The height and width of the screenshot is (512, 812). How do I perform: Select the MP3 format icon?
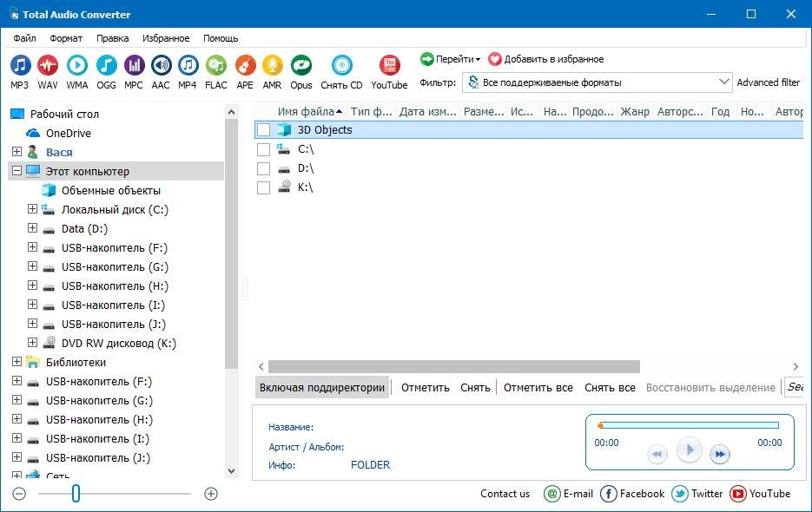pyautogui.click(x=20, y=66)
